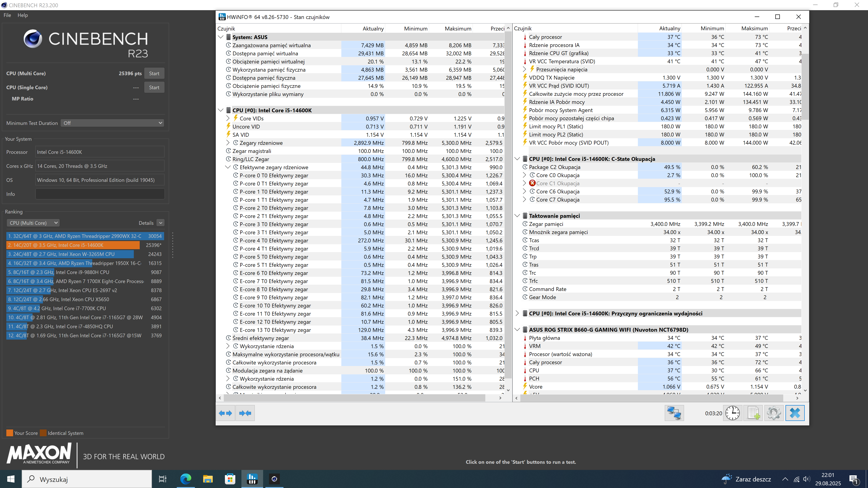Viewport: 868px width, 488px height.
Task: Click HWiNFO expand columns arrows icon
Action: 225,413
